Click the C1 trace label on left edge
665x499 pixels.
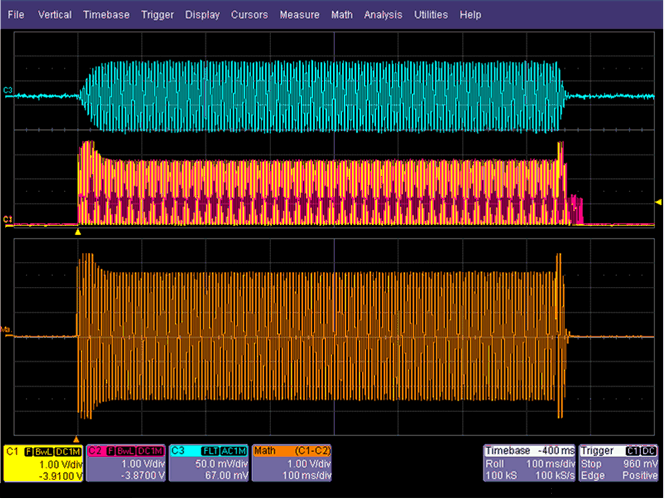8,218
